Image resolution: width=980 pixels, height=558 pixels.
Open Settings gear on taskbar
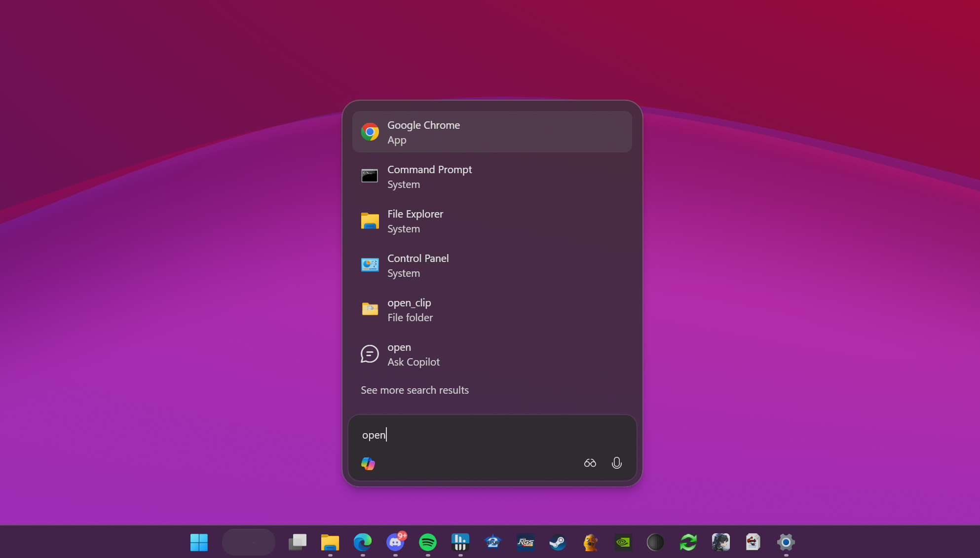[786, 542]
